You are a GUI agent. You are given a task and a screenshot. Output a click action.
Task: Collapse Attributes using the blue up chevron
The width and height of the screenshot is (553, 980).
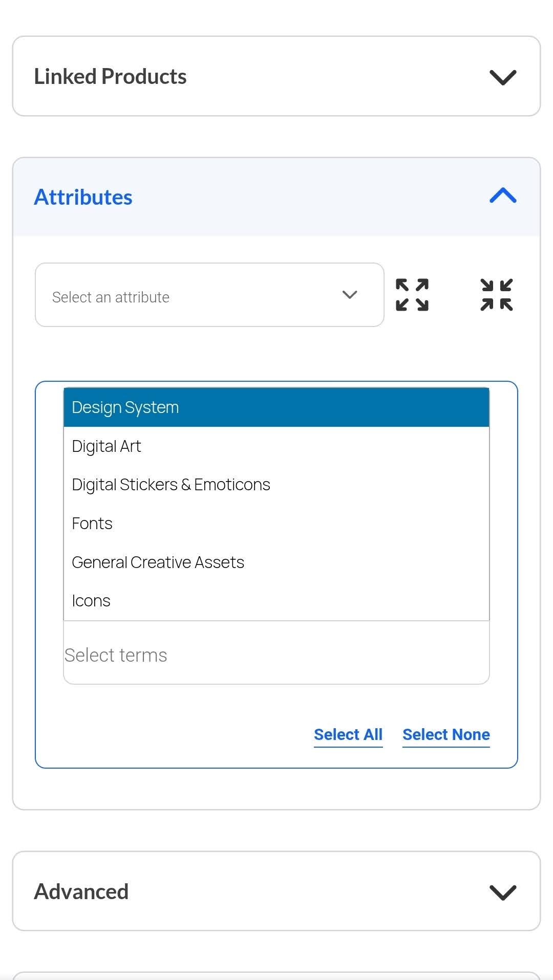503,196
